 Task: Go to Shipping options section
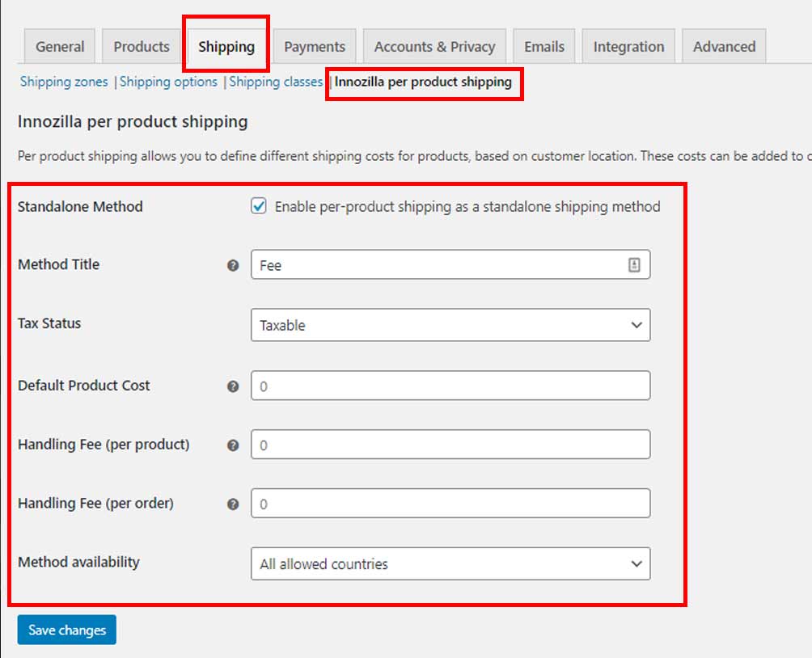[168, 82]
